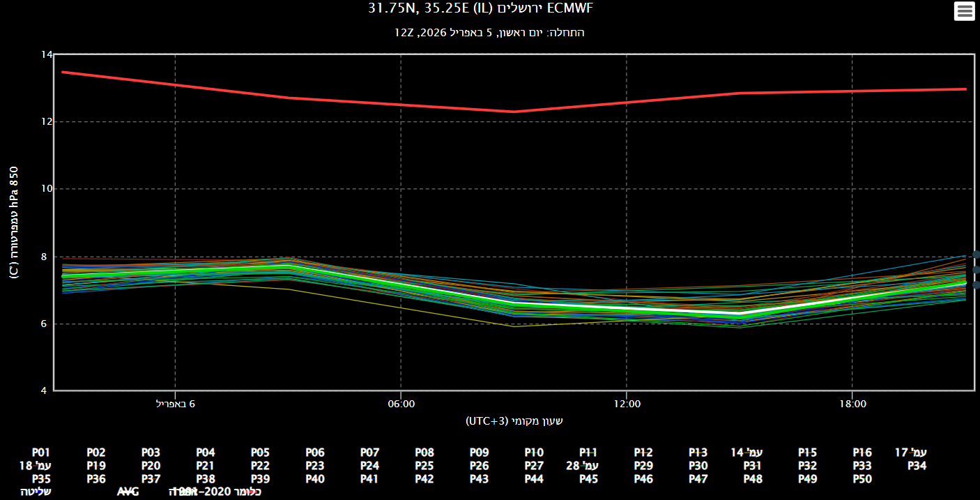
Task: Toggle the עמ' 14 legend entry
Action: 747,453
